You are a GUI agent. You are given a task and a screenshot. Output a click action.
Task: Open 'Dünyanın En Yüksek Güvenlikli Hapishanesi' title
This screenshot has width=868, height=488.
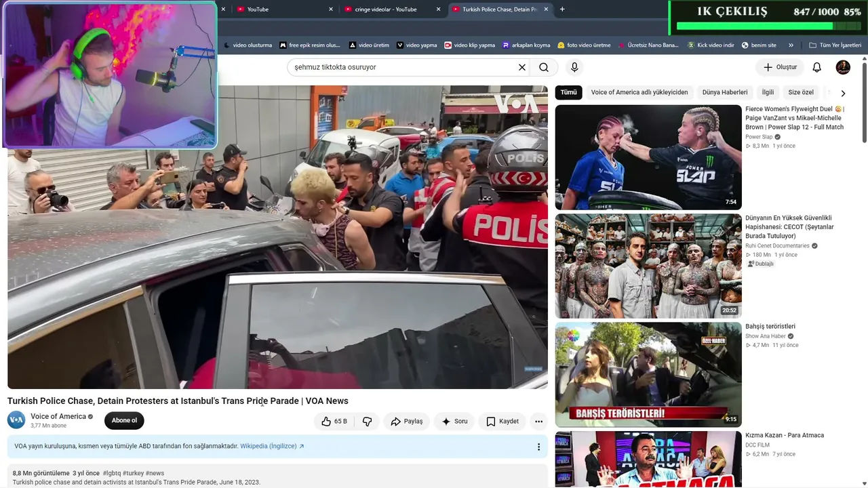coord(789,227)
